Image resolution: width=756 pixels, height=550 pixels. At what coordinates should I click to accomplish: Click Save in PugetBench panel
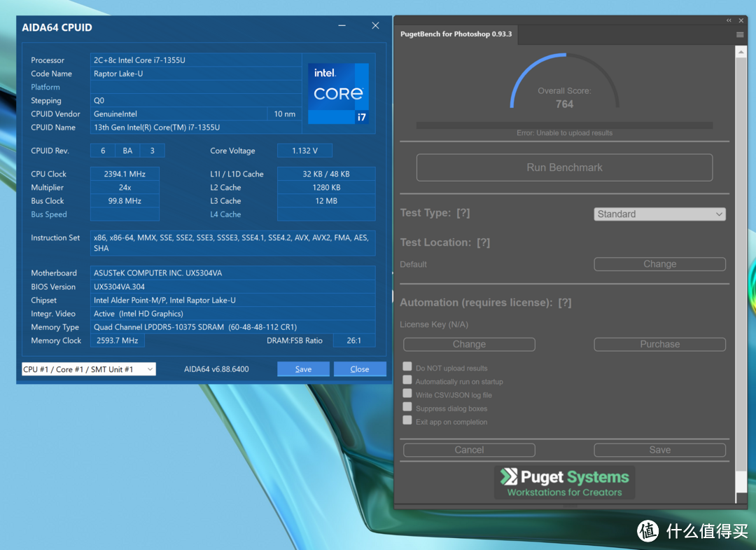[x=659, y=450]
